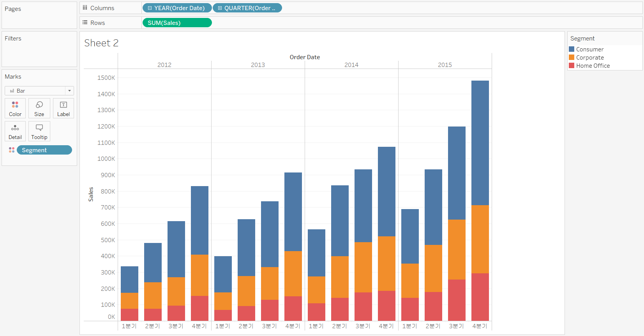Screen dimensions: 644x336
Task: Open the Bar mark type dropdown
Action: (x=39, y=91)
